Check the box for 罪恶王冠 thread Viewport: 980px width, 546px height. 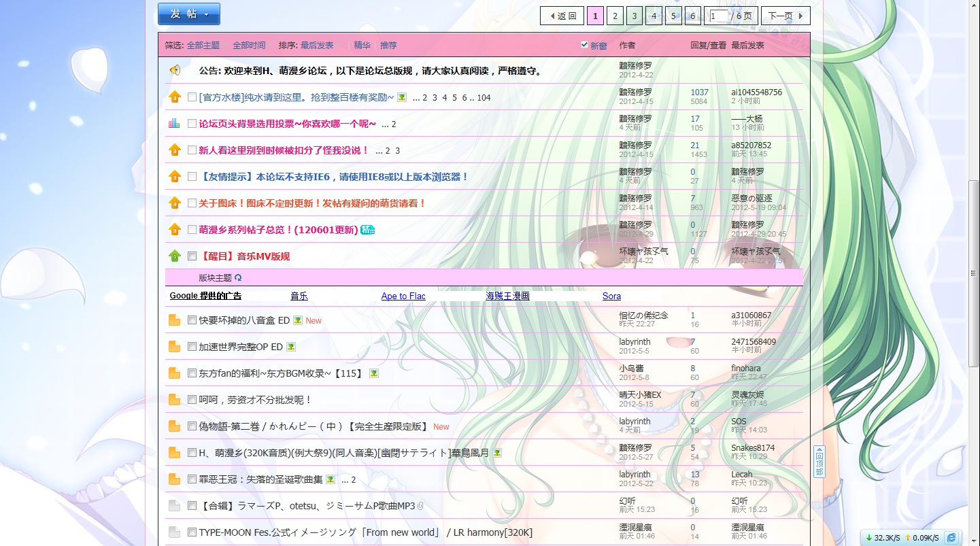[x=192, y=479]
